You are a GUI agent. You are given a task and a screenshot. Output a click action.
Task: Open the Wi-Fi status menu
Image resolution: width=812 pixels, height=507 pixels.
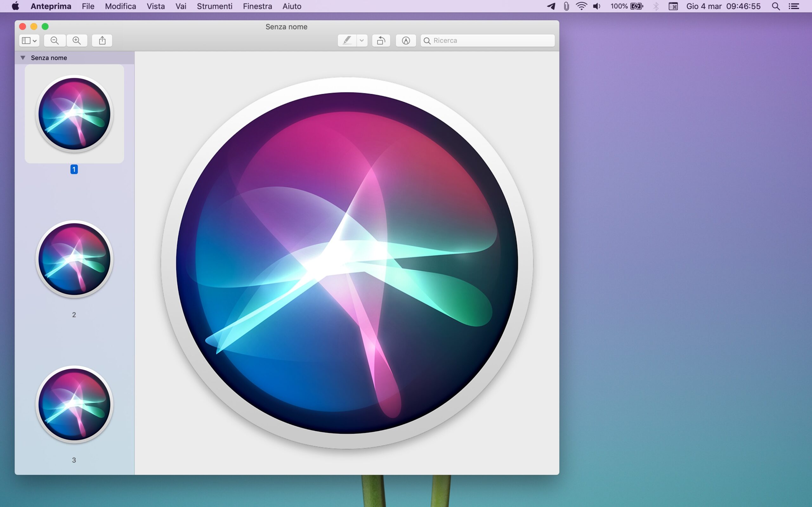581,6
